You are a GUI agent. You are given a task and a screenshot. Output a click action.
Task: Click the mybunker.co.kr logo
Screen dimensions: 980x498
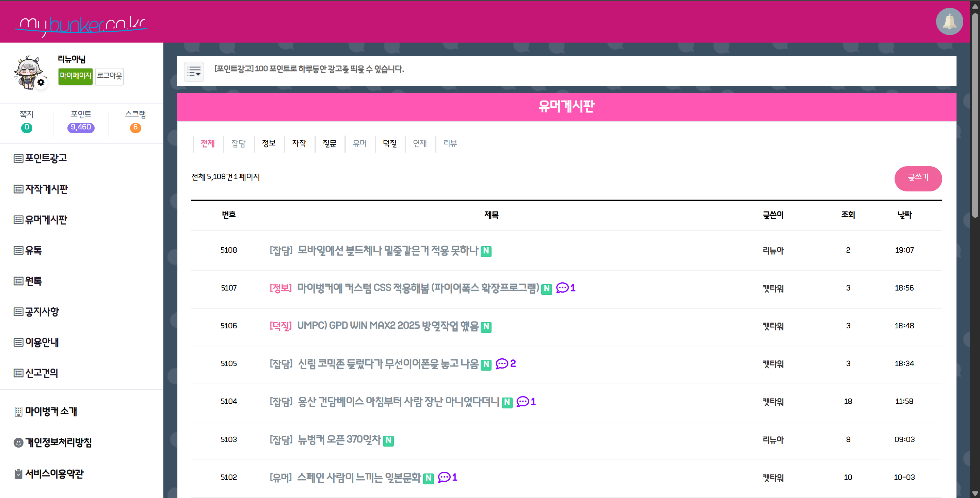81,25
